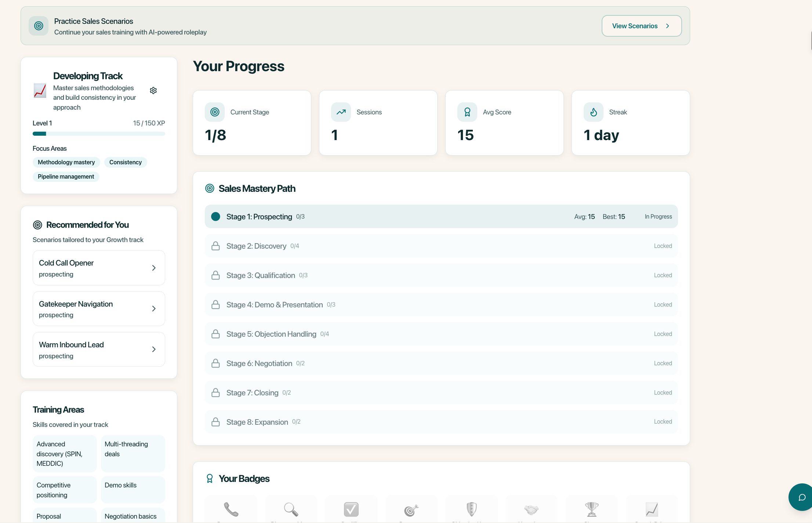The width and height of the screenshot is (812, 523).
Task: Click the Multi-threading deals training area
Action: pos(133,453)
